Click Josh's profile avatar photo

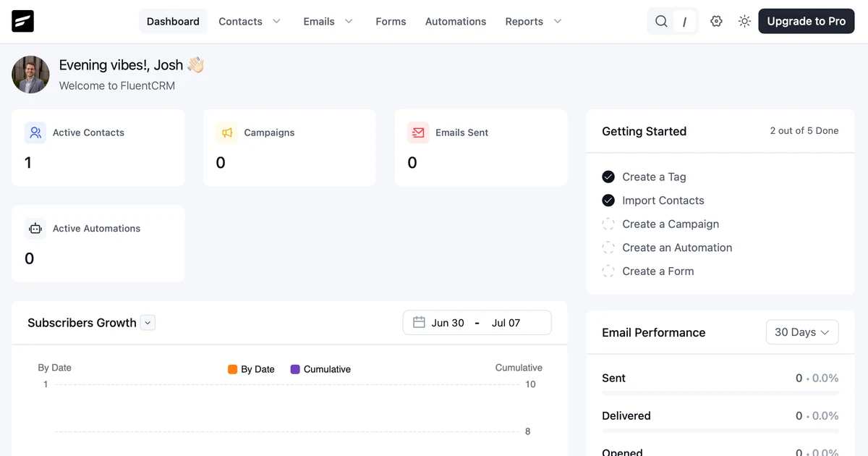[31, 75]
